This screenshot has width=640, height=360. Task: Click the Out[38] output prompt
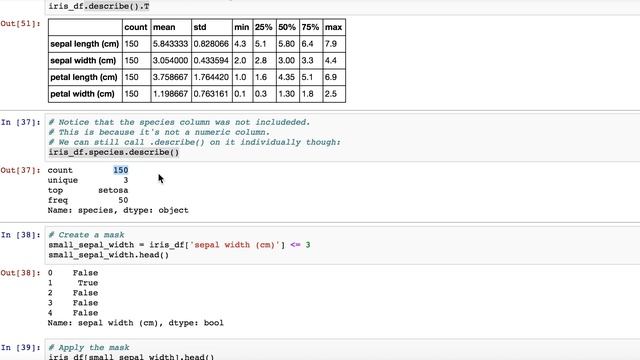coord(20,273)
